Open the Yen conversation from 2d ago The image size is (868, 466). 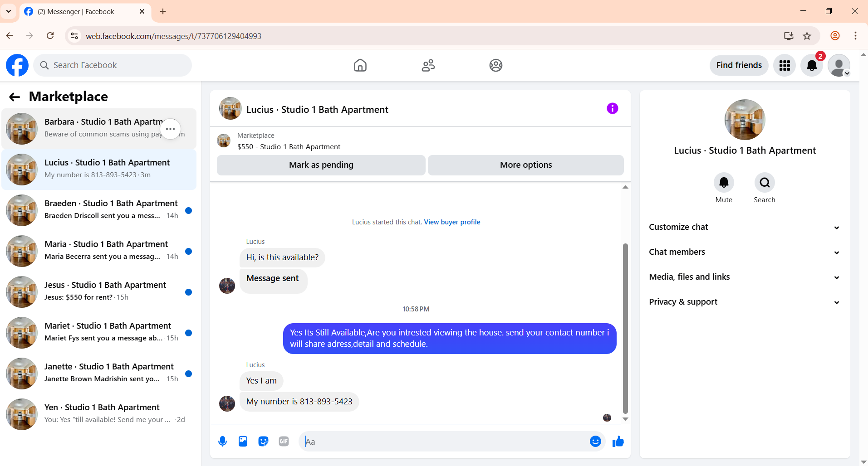tap(99, 414)
